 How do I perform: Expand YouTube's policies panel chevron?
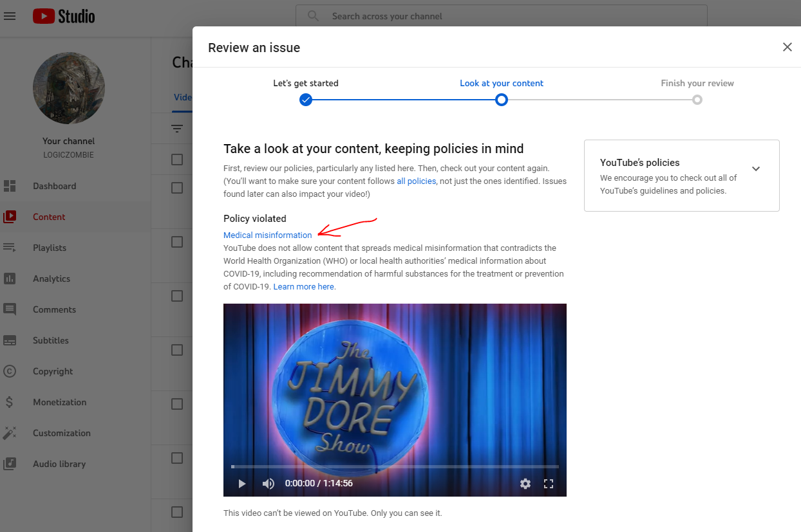756,169
